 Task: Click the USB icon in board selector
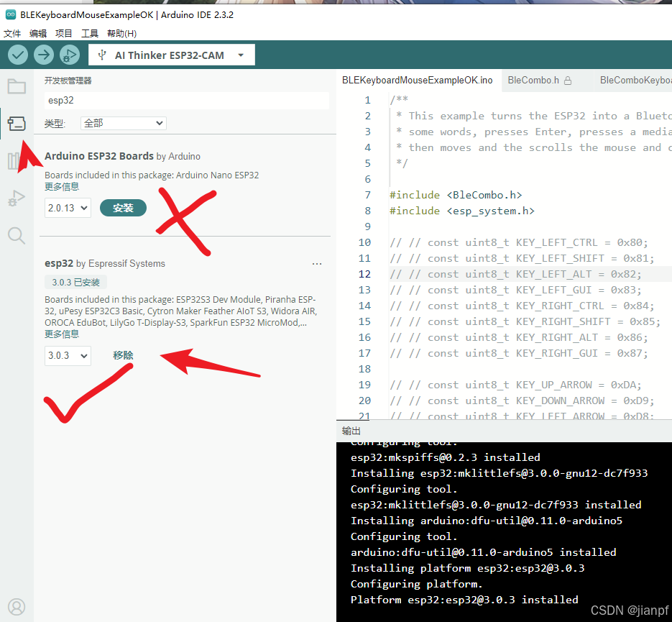pyautogui.click(x=102, y=55)
